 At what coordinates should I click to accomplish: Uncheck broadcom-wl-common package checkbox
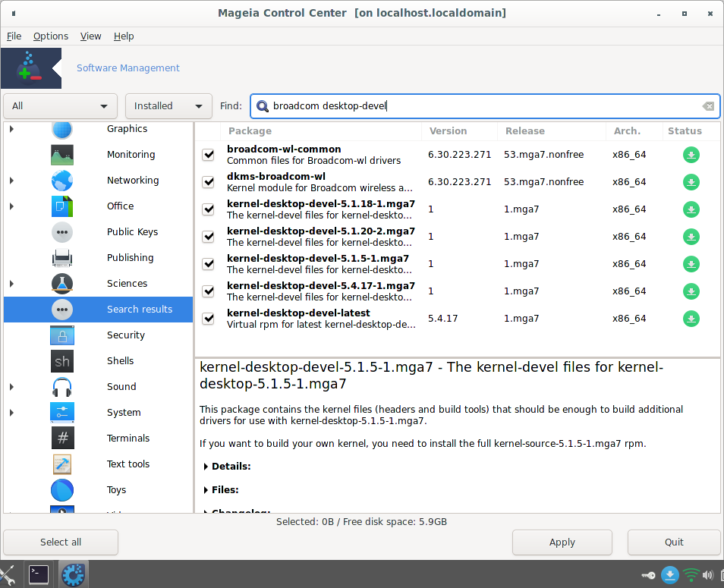(x=208, y=155)
